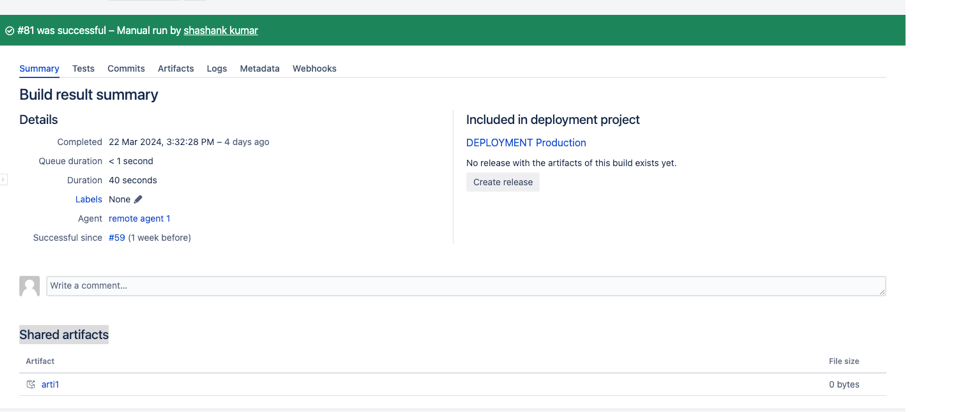Go to the Webhooks tab
The width and height of the screenshot is (953, 412).
coord(314,69)
